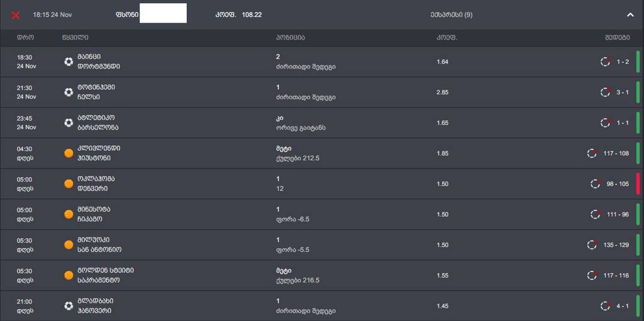The image size is (644, 321).
Task: Click the დრო (time) column header
Action: coord(25,38)
